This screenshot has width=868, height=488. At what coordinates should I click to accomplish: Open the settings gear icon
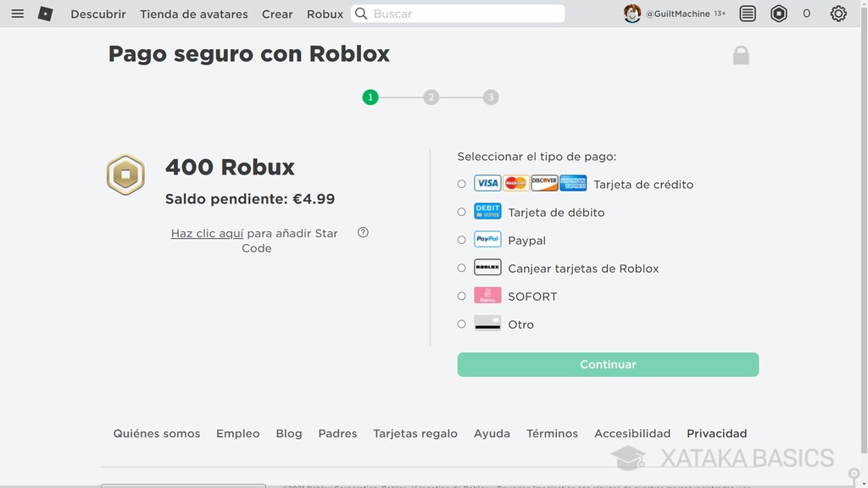tap(837, 13)
